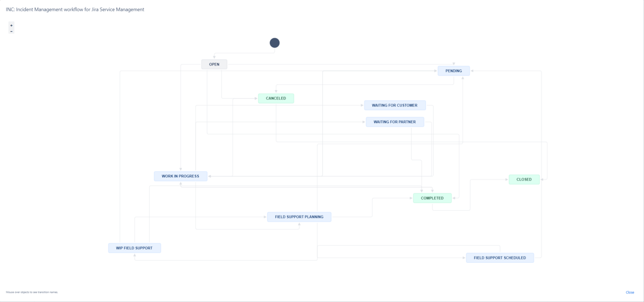
Task: Select the OPEN status node
Action: tap(214, 64)
